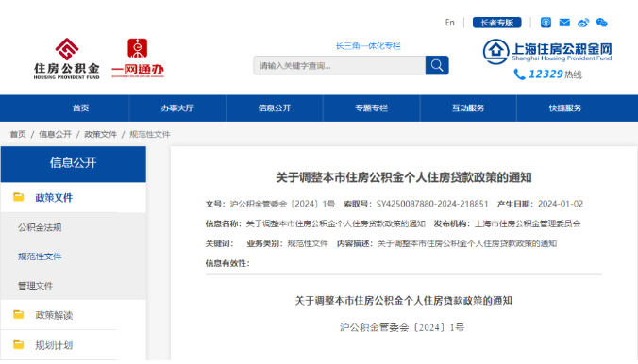This screenshot has height=364, width=638.
Task: Click the 住房公积金 logo
Action: point(67,58)
